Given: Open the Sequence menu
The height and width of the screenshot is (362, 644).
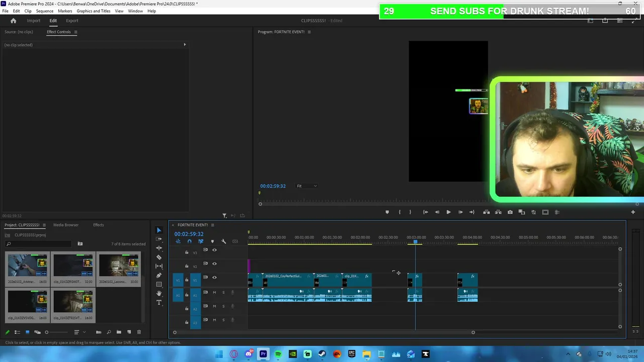Looking at the screenshot, I should (45, 11).
